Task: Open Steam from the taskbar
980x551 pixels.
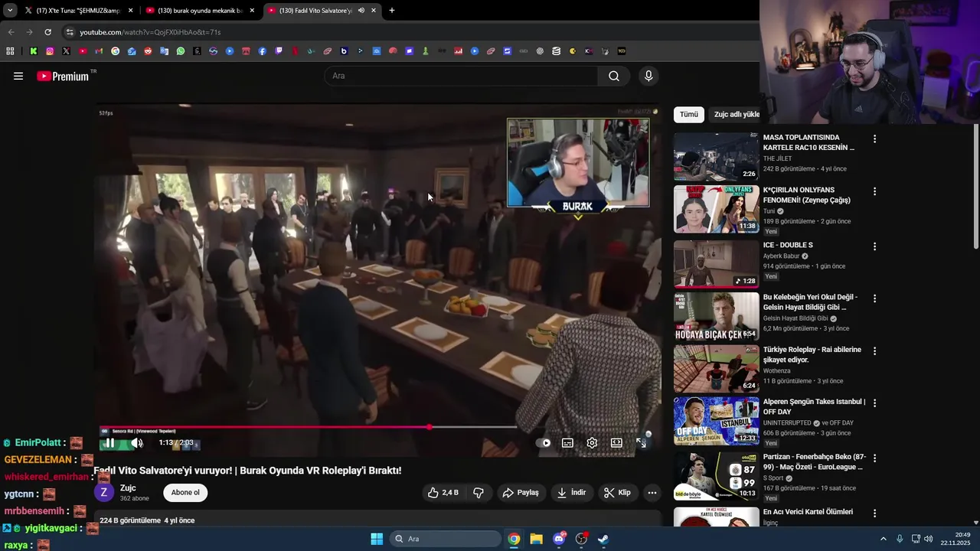Action: (x=603, y=539)
